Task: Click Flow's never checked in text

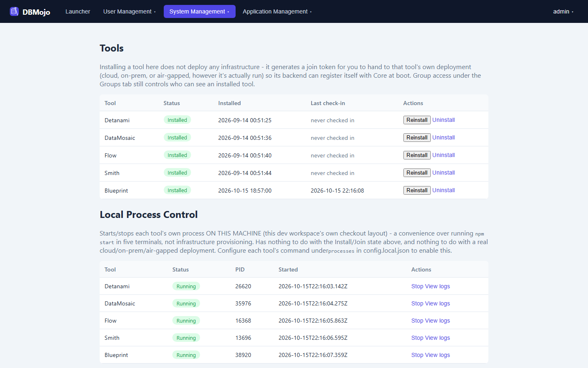Action: [332, 155]
